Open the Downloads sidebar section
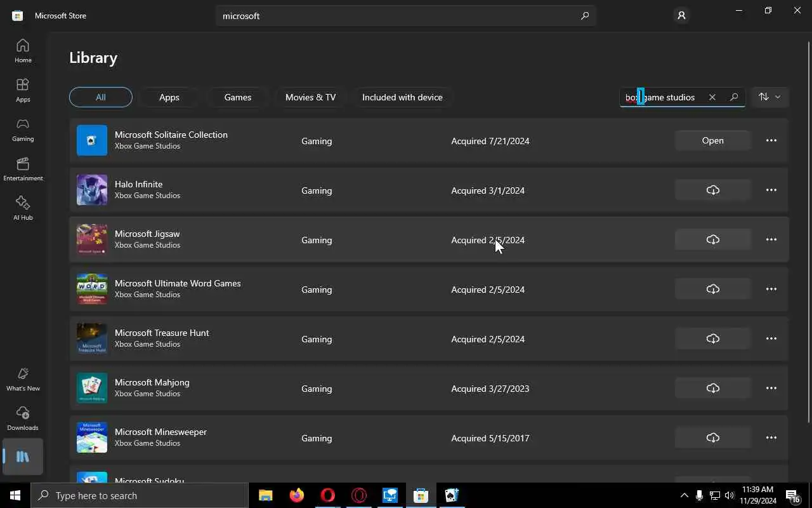812x508 pixels. [x=23, y=418]
